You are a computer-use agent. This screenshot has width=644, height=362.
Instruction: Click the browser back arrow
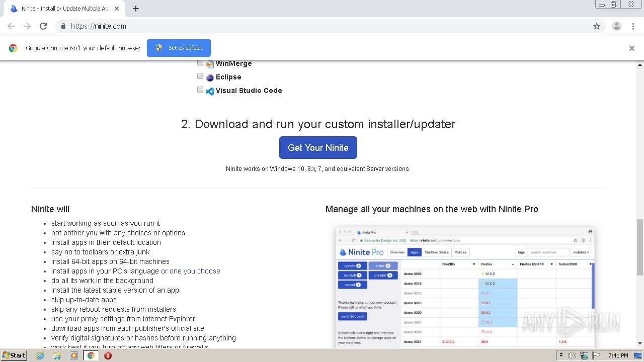11,26
